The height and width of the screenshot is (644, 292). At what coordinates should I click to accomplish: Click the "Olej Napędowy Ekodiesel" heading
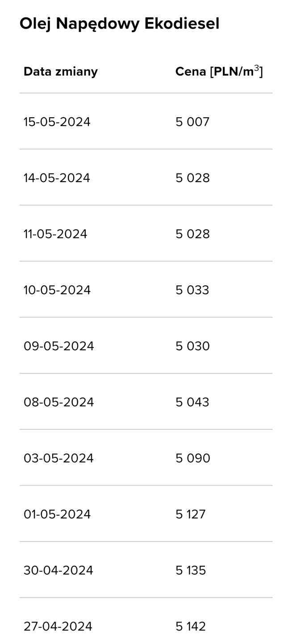(x=119, y=24)
